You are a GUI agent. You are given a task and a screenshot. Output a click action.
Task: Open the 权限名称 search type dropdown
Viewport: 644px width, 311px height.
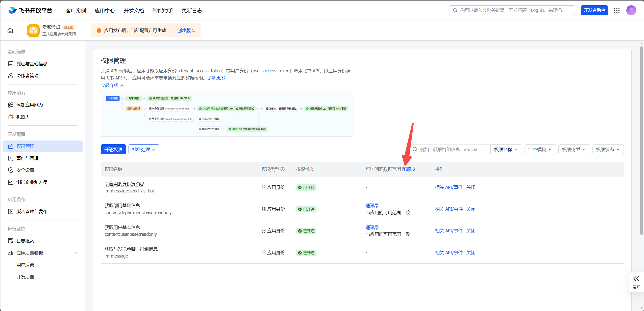(x=506, y=150)
